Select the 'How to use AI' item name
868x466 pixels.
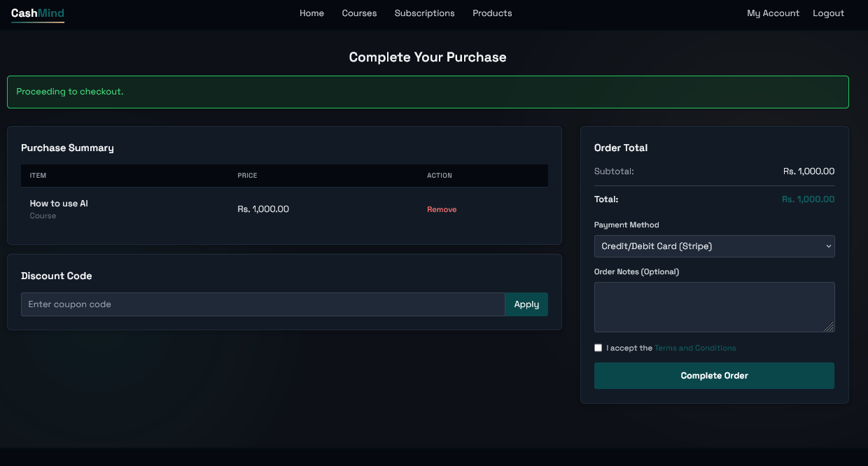(x=59, y=204)
